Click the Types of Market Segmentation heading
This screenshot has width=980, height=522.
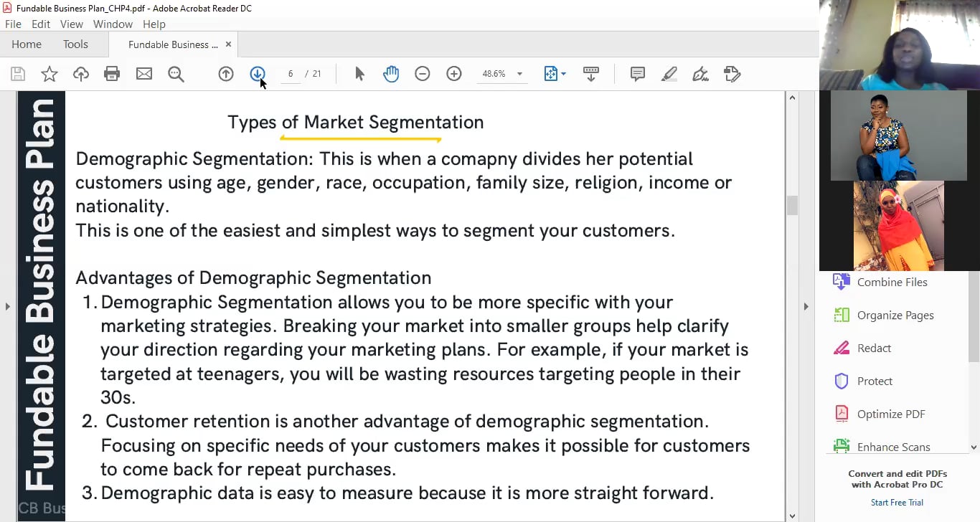[356, 122]
